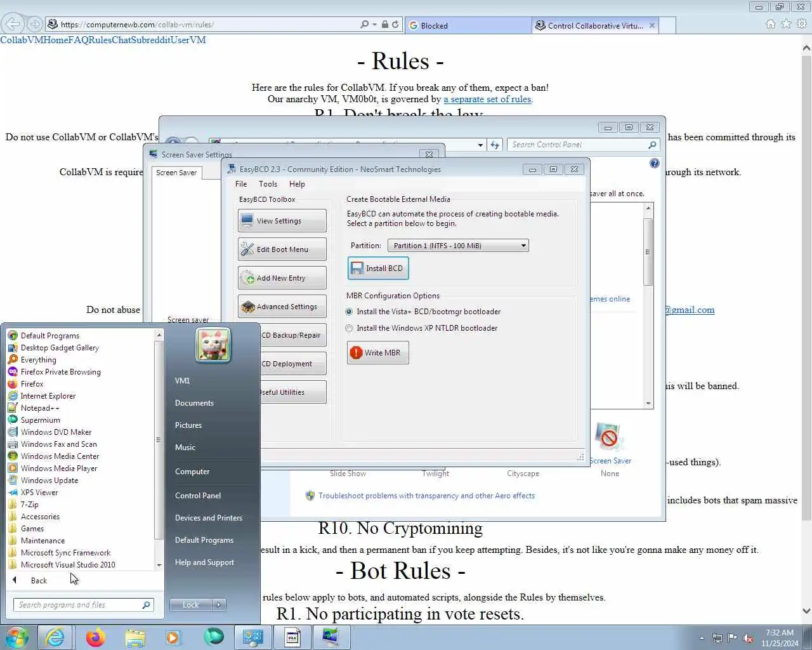Screen dimensions: 812x650
Task: Open Internet Explorer from the taskbar
Action: (x=55, y=637)
